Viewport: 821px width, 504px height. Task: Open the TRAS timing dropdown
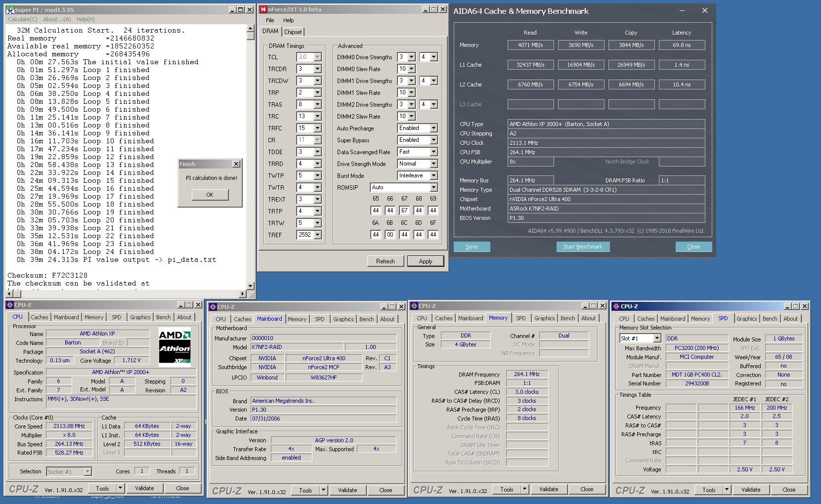click(317, 105)
